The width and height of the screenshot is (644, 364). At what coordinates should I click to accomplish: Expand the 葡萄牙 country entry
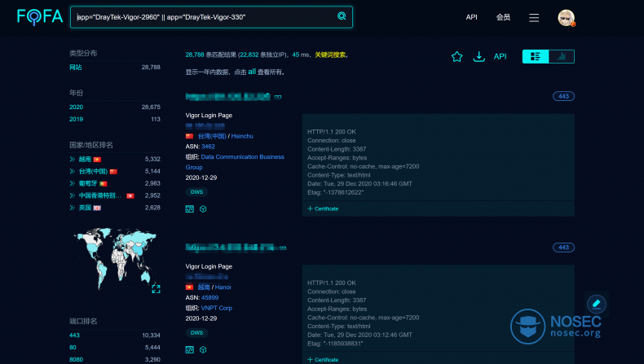click(x=73, y=183)
